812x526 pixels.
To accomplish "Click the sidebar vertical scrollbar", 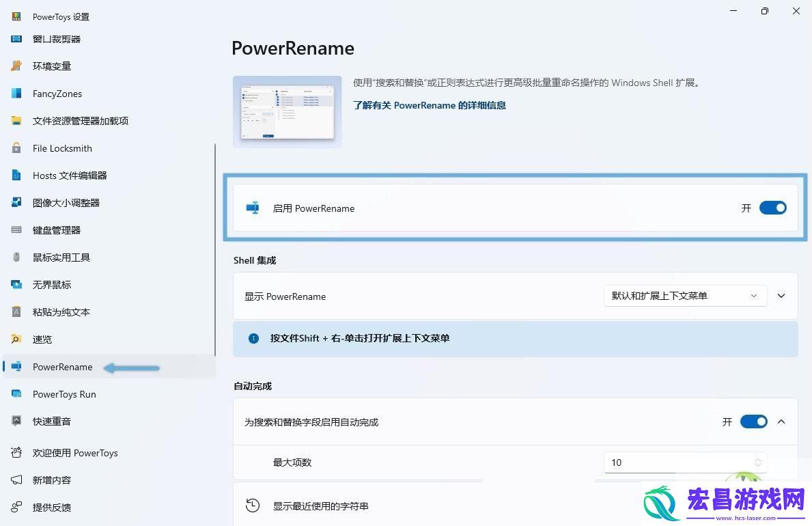I will tap(215, 250).
